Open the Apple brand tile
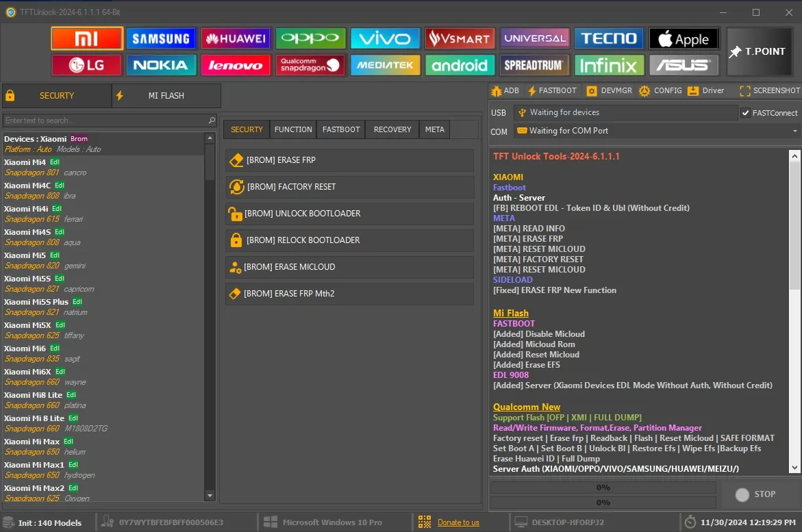 click(x=684, y=38)
